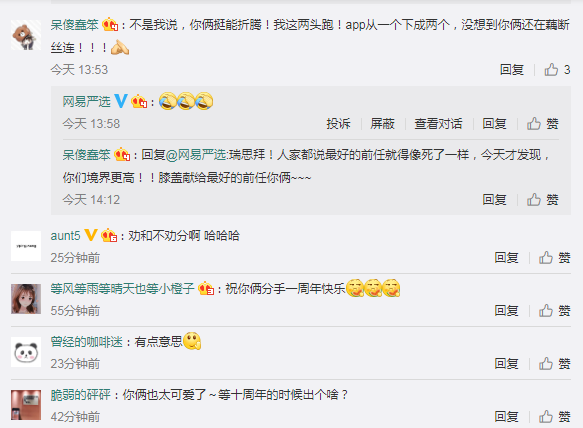
Task: Open the 网易严选 username link in the reply
Action: click(x=86, y=101)
